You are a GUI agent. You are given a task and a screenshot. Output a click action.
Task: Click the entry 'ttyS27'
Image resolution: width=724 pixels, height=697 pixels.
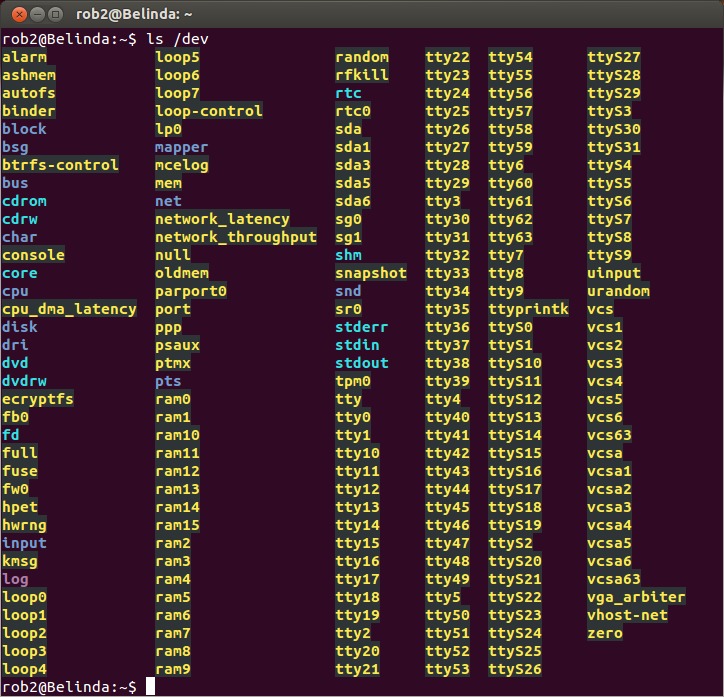coord(614,57)
